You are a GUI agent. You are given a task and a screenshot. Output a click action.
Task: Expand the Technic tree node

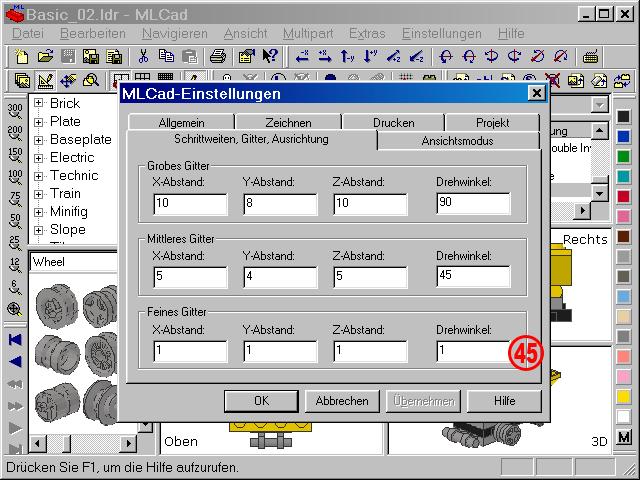pyautogui.click(x=38, y=176)
